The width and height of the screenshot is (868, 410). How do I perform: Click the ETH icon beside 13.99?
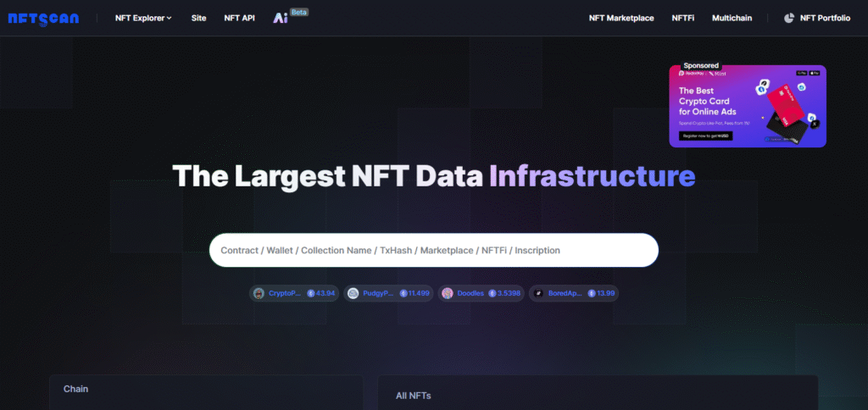(x=592, y=293)
